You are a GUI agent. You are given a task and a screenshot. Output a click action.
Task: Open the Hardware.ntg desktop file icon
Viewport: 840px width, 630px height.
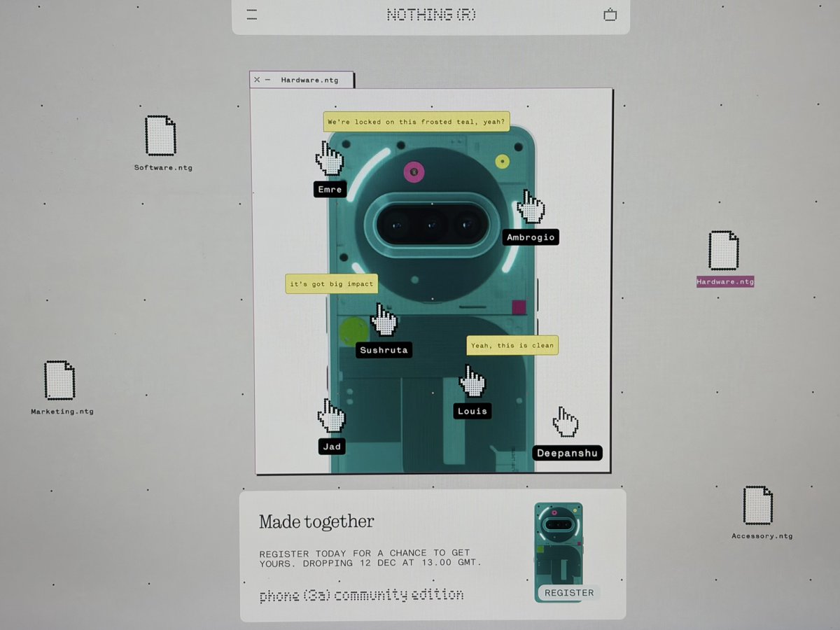point(724,251)
